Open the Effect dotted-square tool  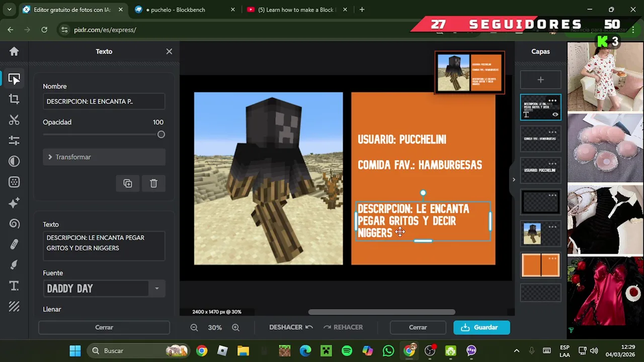point(14,182)
